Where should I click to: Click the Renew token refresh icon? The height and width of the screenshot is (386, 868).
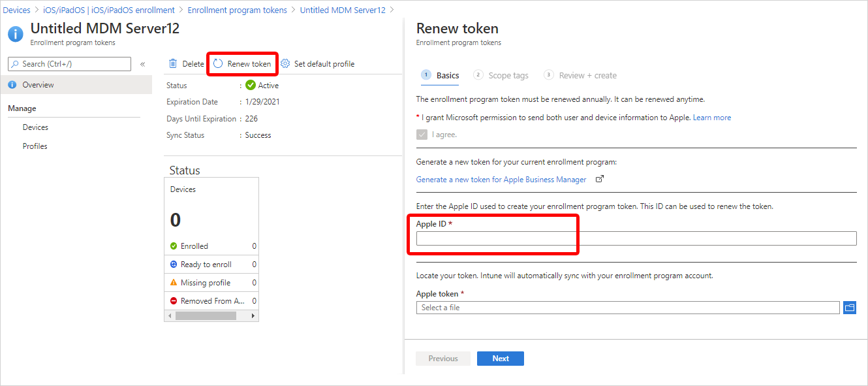[x=218, y=64]
